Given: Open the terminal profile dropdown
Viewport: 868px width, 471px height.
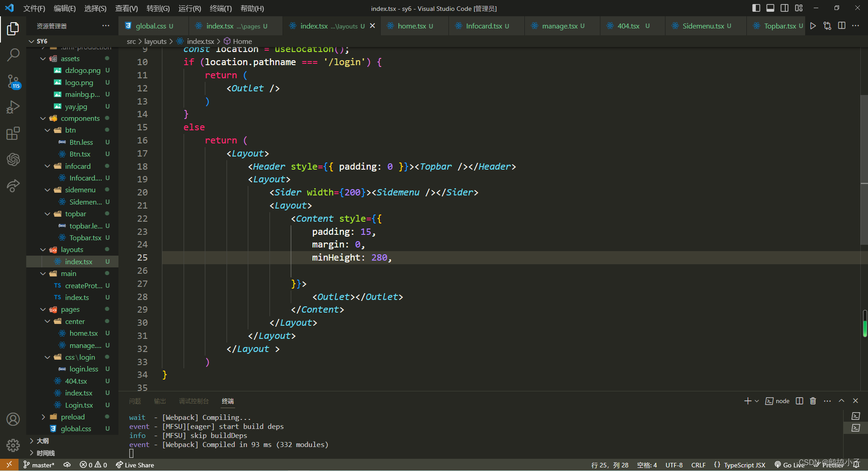Looking at the screenshot, I should click(756, 401).
